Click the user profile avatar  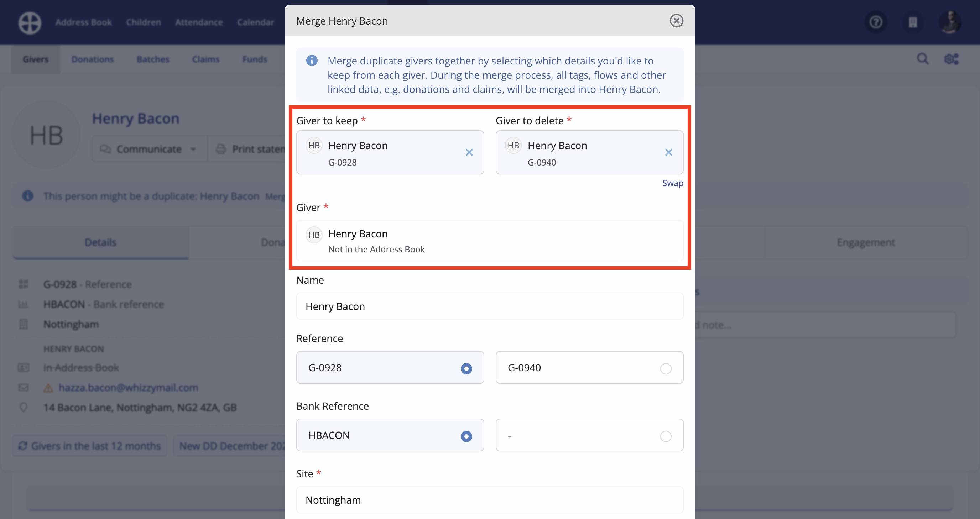click(x=950, y=22)
